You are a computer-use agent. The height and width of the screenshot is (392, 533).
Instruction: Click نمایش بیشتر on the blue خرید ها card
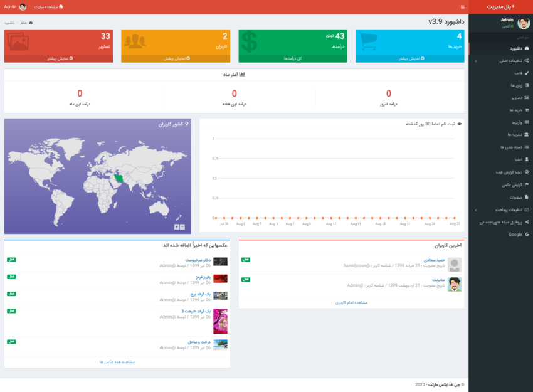410,58
